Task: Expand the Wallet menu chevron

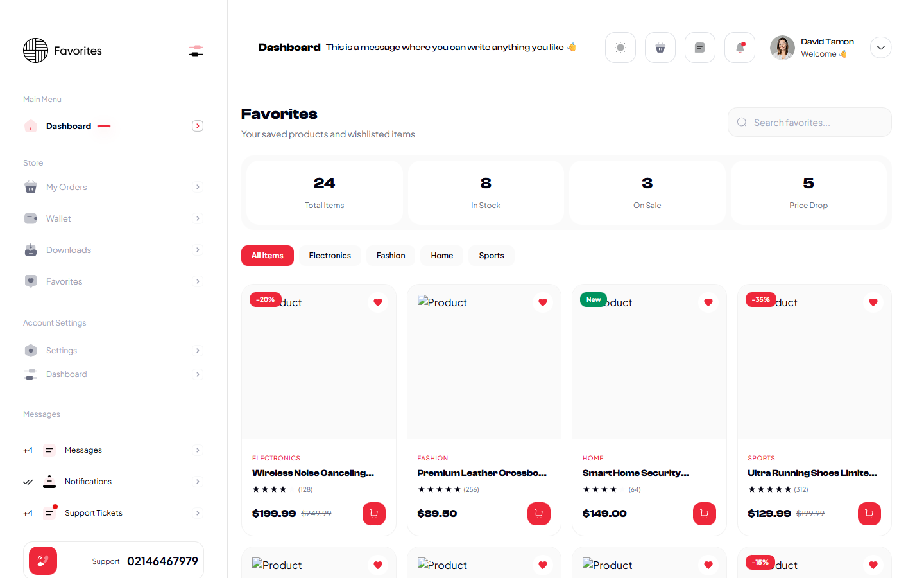Action: [198, 218]
